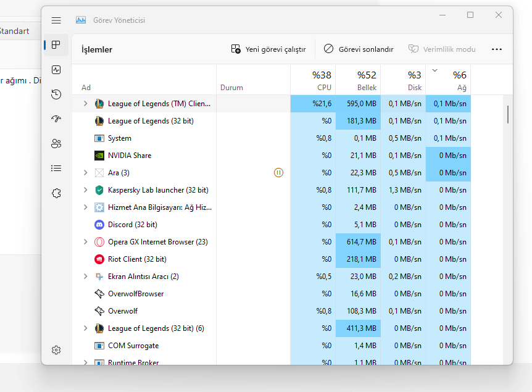
Task: Click Görevi sonlandır button
Action: 359,49
